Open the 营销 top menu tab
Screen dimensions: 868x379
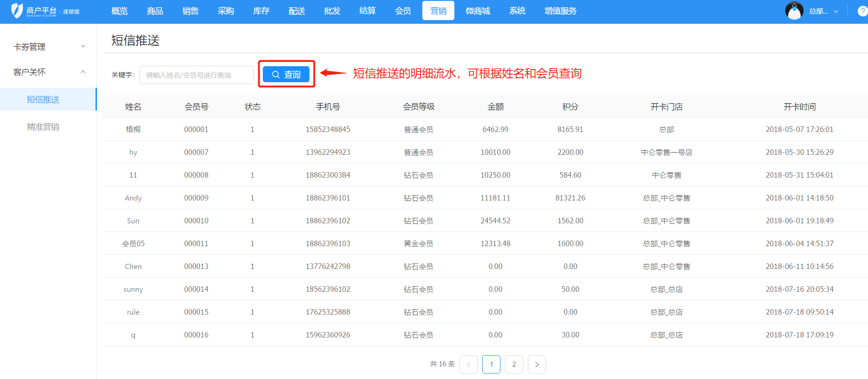tap(438, 11)
